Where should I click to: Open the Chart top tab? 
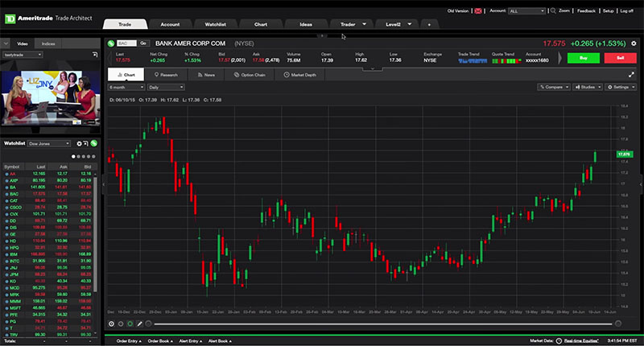point(260,24)
